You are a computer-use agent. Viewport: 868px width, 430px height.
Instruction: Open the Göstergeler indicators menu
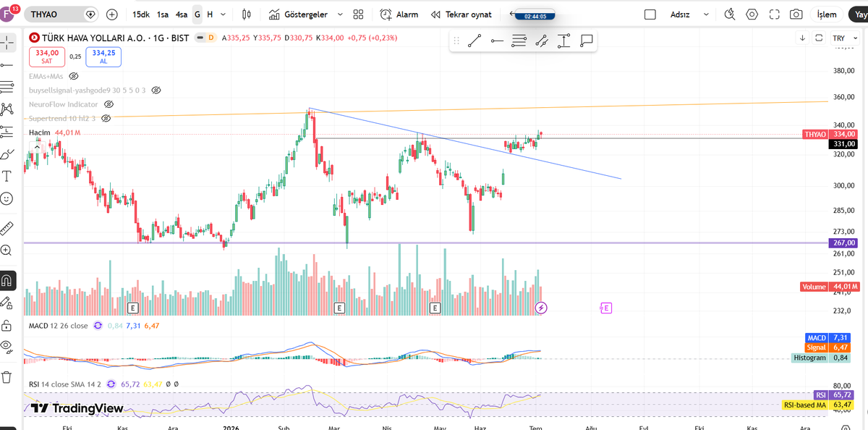tap(297, 14)
